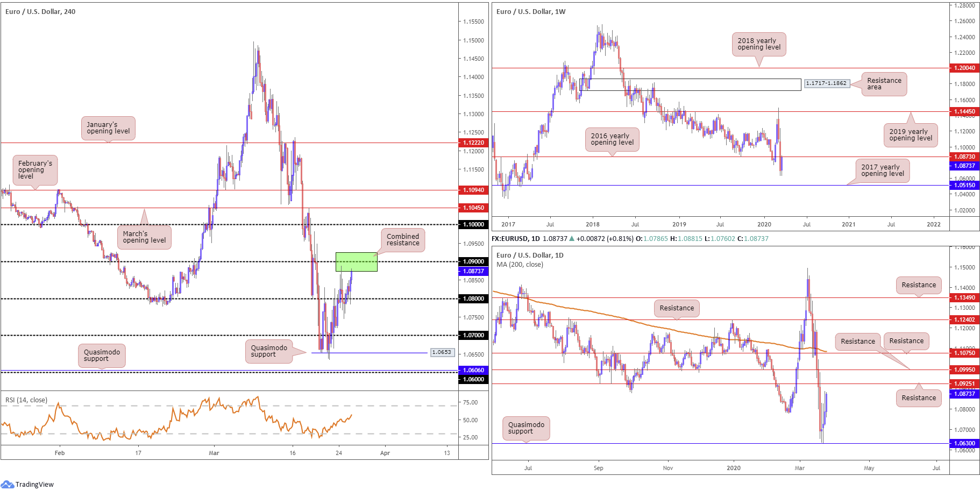Click the red 1.12220 price tag
Image resolution: width=980 pixels, height=490 pixels.
tap(473, 143)
